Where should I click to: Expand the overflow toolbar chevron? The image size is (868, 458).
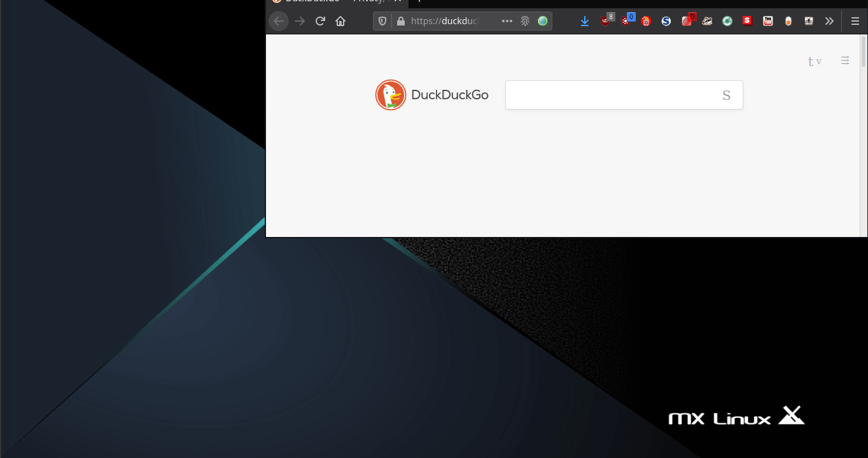tap(829, 21)
